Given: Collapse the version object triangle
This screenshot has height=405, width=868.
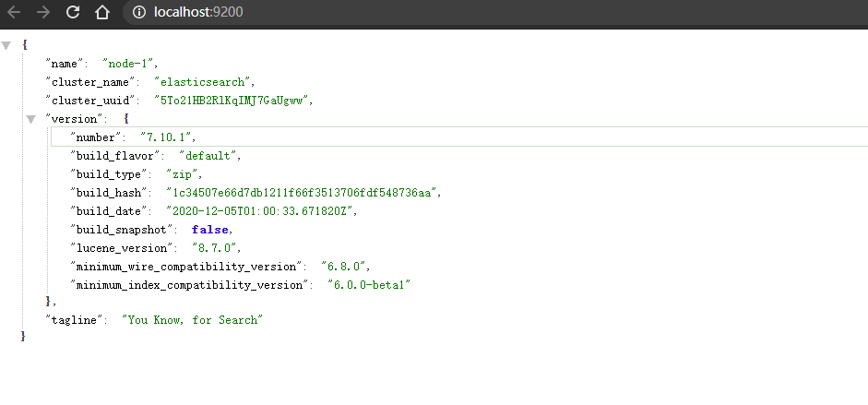Looking at the screenshot, I should [31, 119].
